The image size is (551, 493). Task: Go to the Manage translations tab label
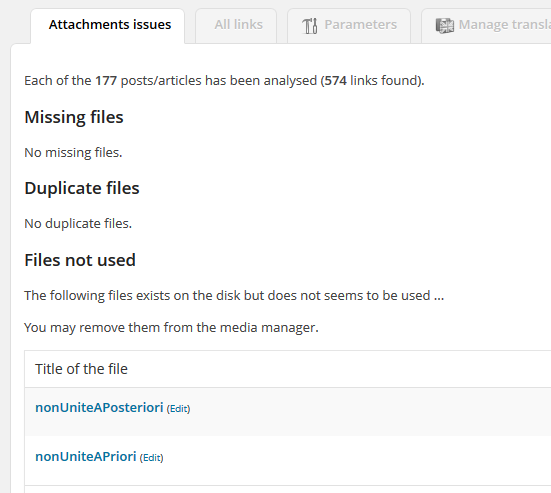click(505, 25)
